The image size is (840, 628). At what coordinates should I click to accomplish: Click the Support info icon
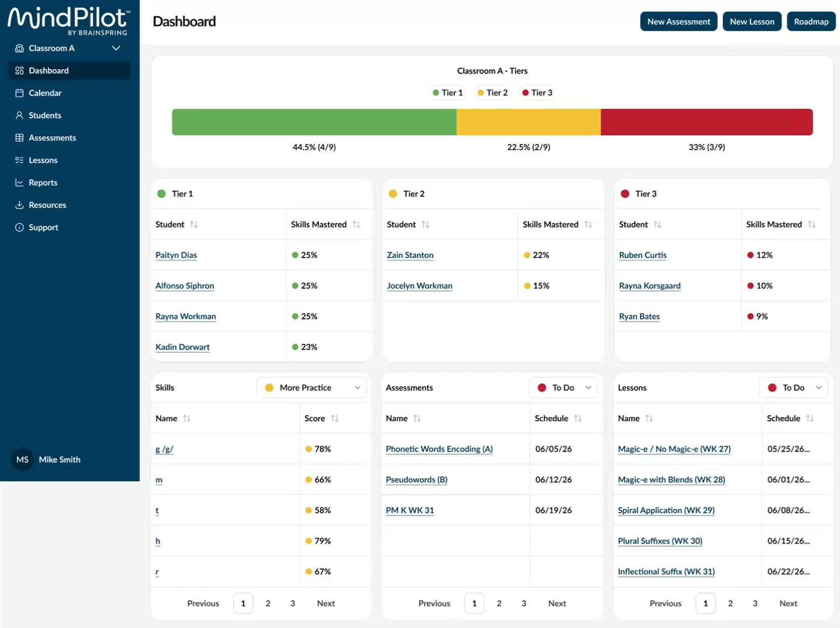point(19,227)
